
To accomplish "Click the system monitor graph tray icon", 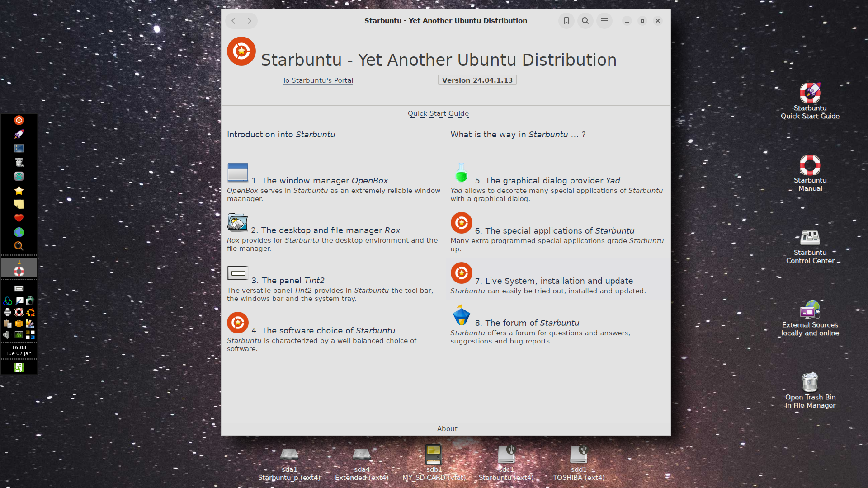I will [x=19, y=335].
